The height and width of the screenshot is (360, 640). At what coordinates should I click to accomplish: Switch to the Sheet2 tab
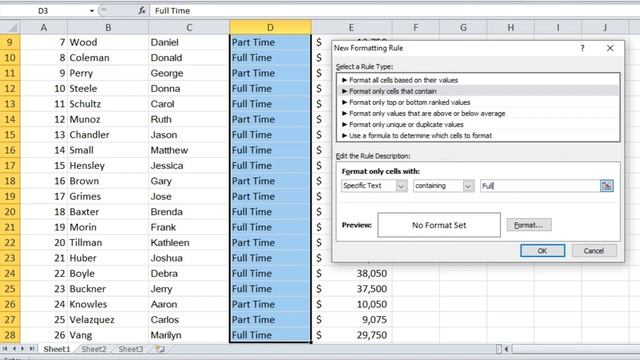click(x=93, y=349)
